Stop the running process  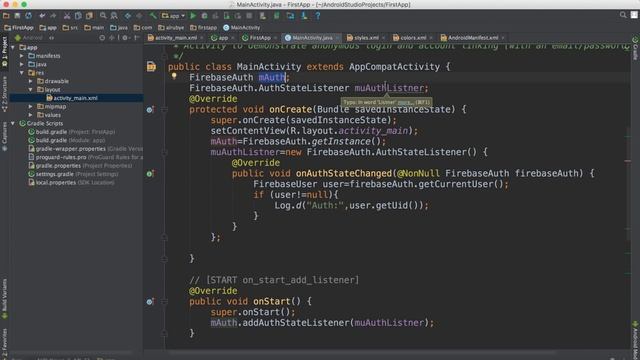point(249,16)
